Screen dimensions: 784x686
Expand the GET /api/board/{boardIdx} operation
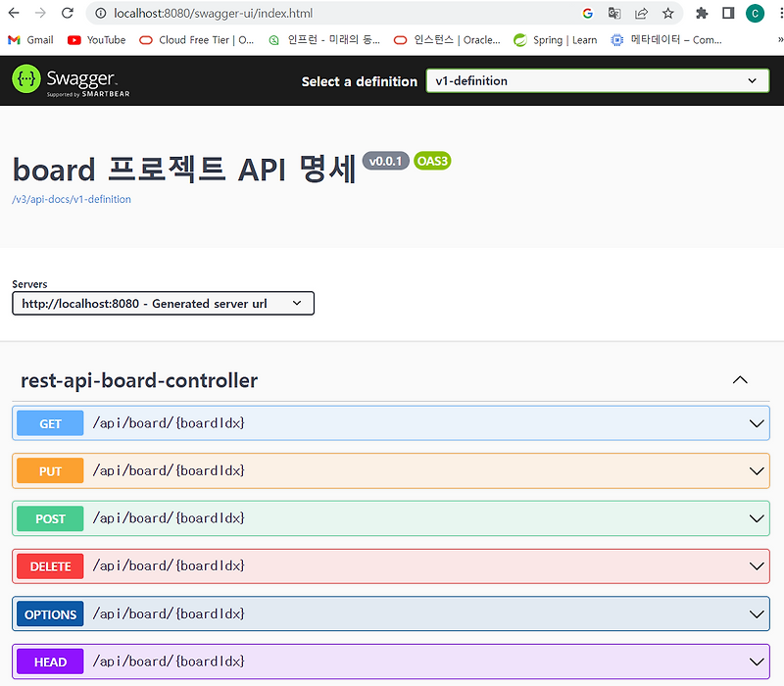390,423
